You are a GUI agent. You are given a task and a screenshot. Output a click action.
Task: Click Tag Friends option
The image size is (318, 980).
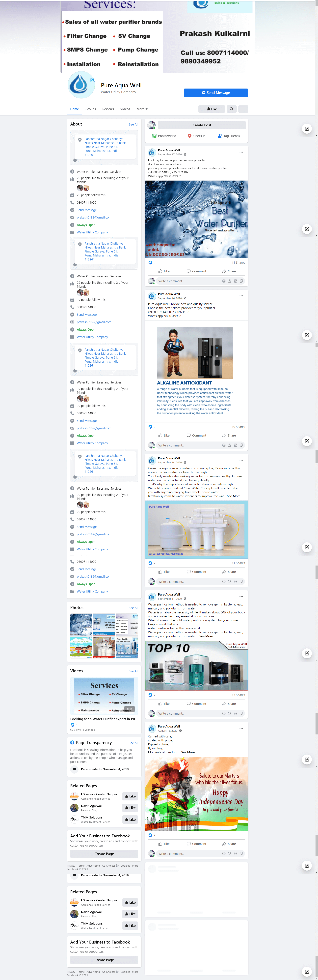[x=229, y=136]
